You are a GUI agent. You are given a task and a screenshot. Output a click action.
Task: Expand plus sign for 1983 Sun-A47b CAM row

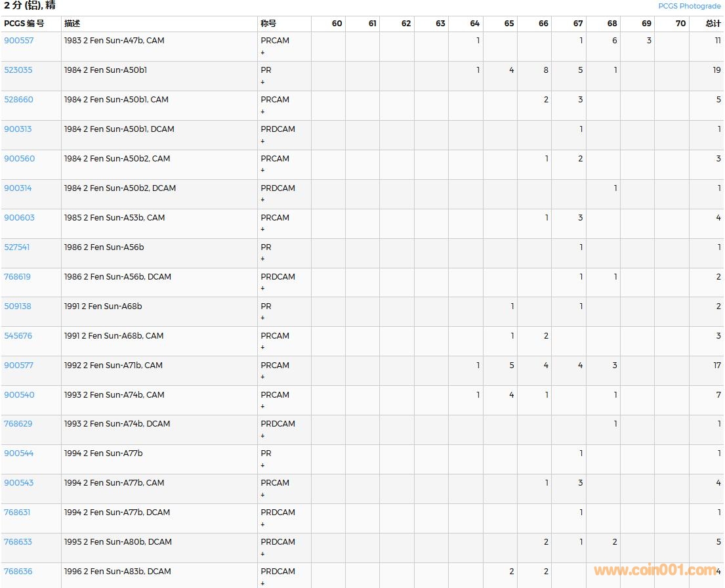coord(263,52)
